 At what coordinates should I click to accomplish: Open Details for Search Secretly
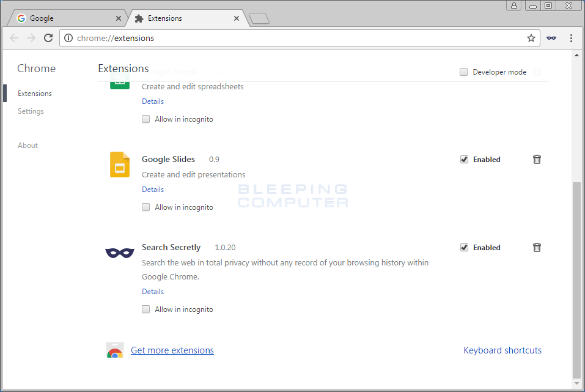153,292
